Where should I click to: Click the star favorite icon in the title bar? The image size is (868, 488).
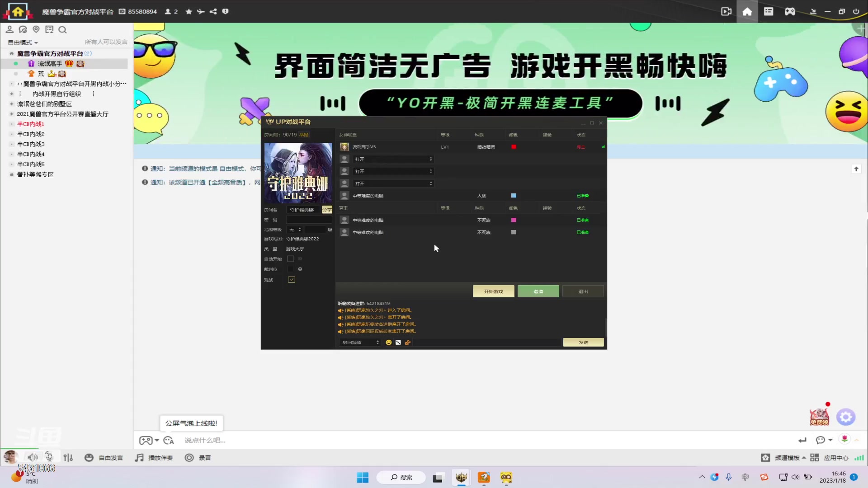pyautogui.click(x=189, y=12)
